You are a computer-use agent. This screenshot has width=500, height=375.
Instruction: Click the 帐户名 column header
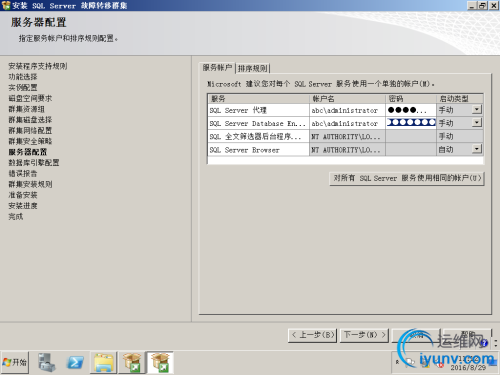pyautogui.click(x=347, y=99)
